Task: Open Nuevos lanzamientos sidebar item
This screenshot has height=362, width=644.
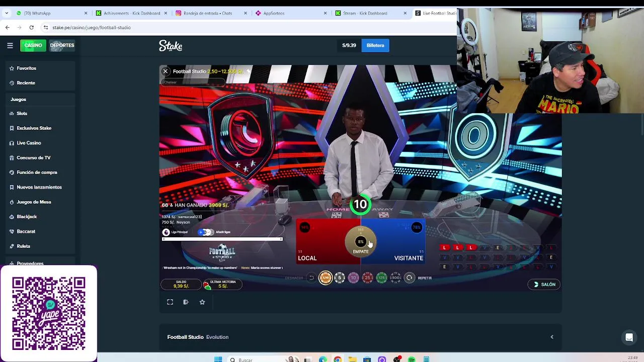Action: pos(40,187)
